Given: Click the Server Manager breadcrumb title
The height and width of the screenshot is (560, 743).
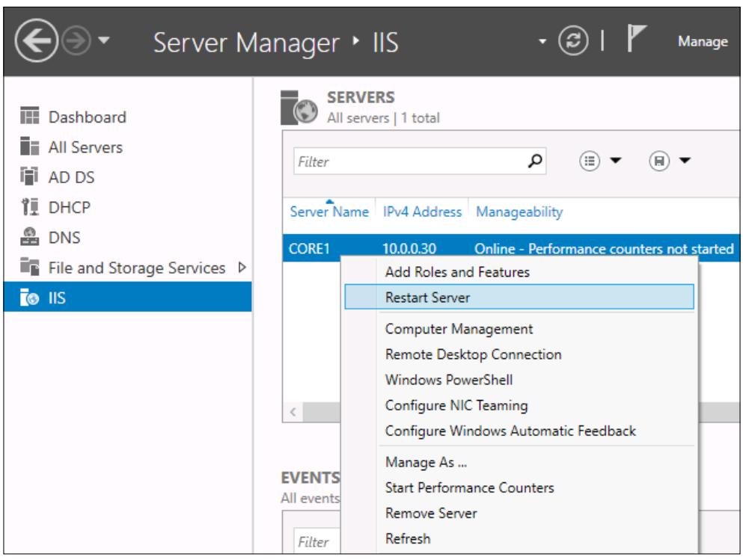Looking at the screenshot, I should [x=246, y=43].
